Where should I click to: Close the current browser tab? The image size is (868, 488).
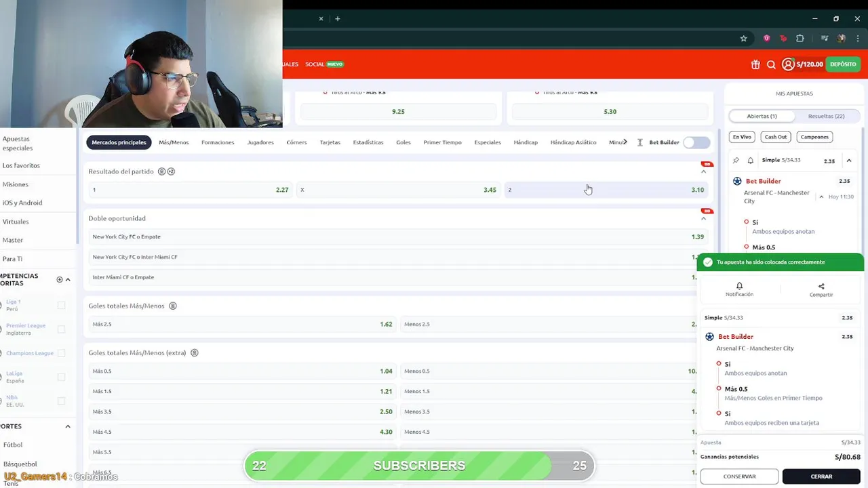tap(321, 19)
